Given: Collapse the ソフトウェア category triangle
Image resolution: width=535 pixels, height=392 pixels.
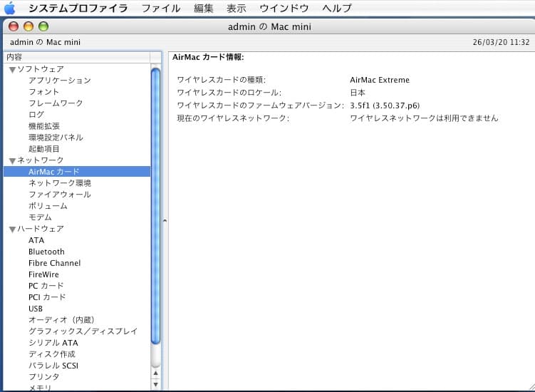Looking at the screenshot, I should pyautogui.click(x=12, y=70).
